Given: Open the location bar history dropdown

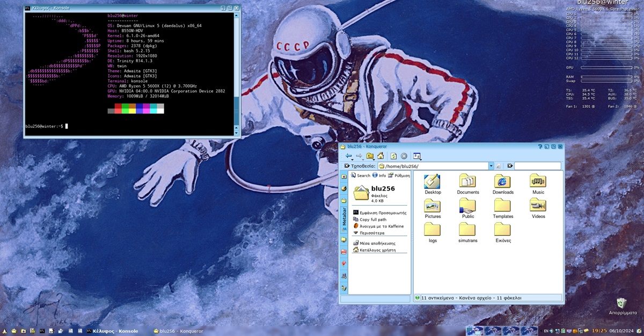Looking at the screenshot, I should (492, 165).
